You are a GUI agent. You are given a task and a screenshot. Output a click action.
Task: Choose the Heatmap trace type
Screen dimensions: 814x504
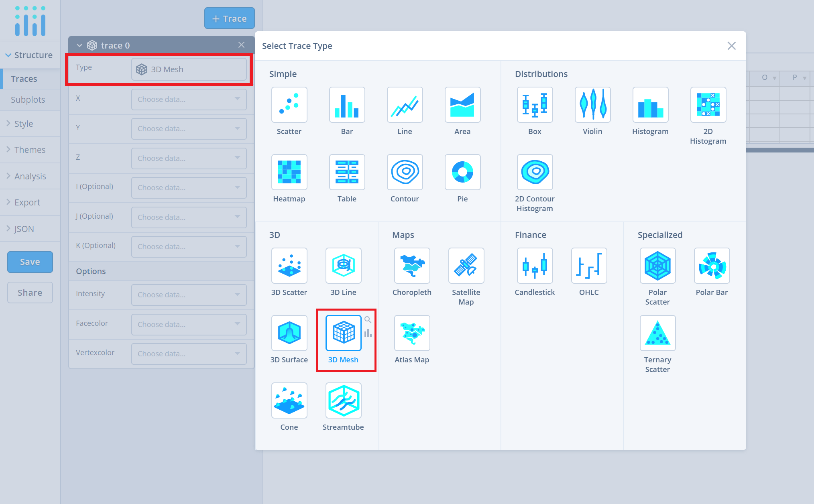289,172
